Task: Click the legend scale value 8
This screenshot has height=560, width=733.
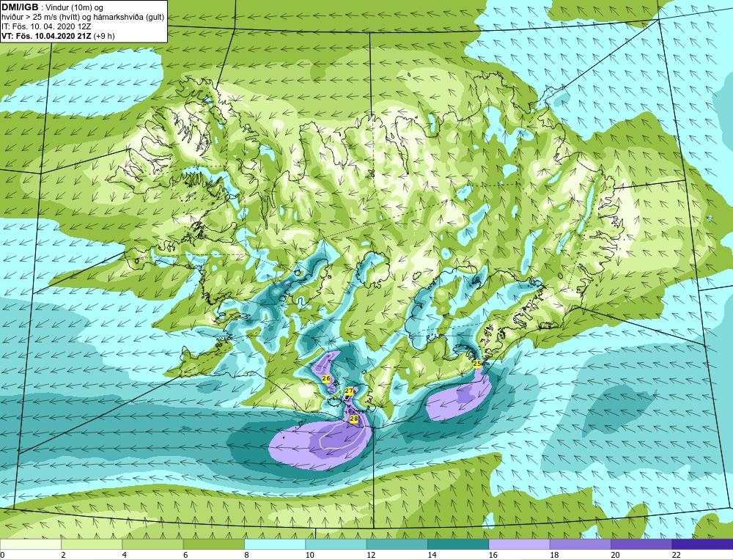Action: point(246,556)
